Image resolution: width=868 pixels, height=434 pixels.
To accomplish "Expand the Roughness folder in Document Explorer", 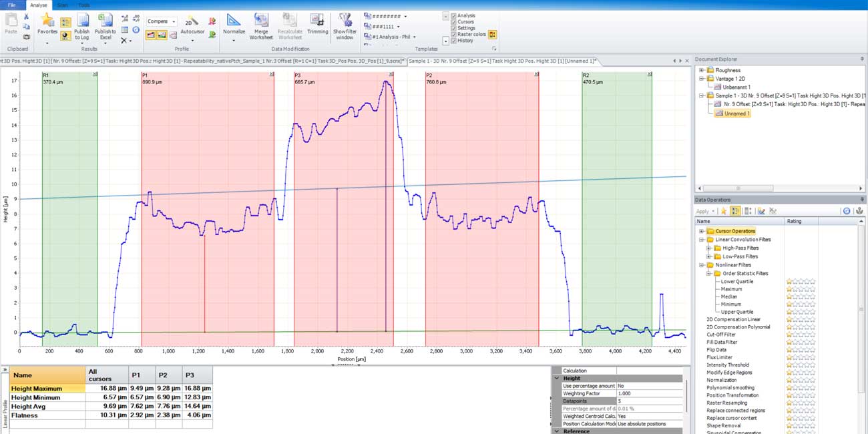I will (702, 70).
